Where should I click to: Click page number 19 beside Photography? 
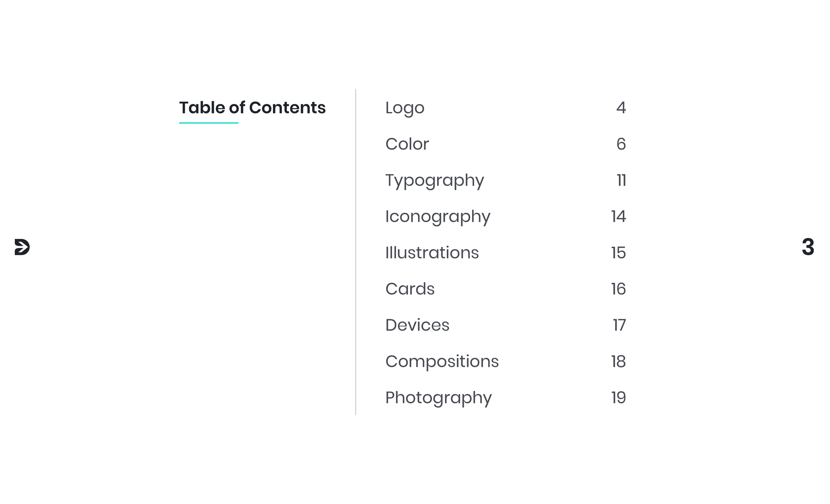click(619, 398)
